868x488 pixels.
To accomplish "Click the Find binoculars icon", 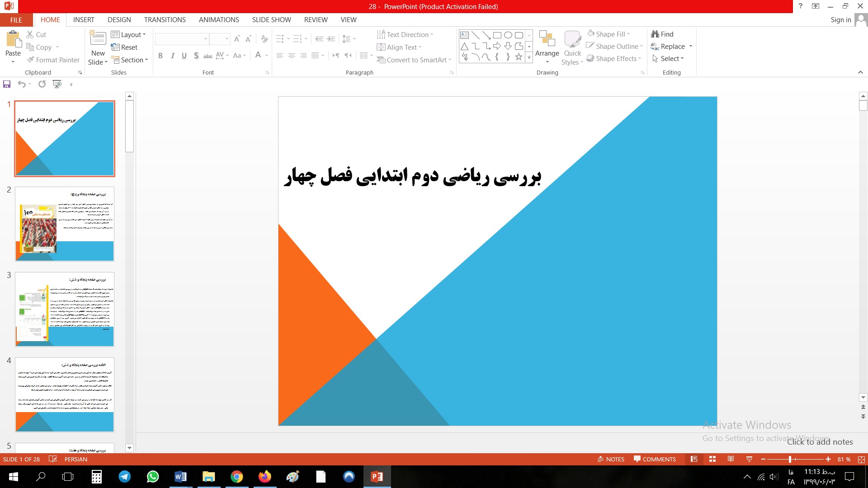I will [655, 34].
